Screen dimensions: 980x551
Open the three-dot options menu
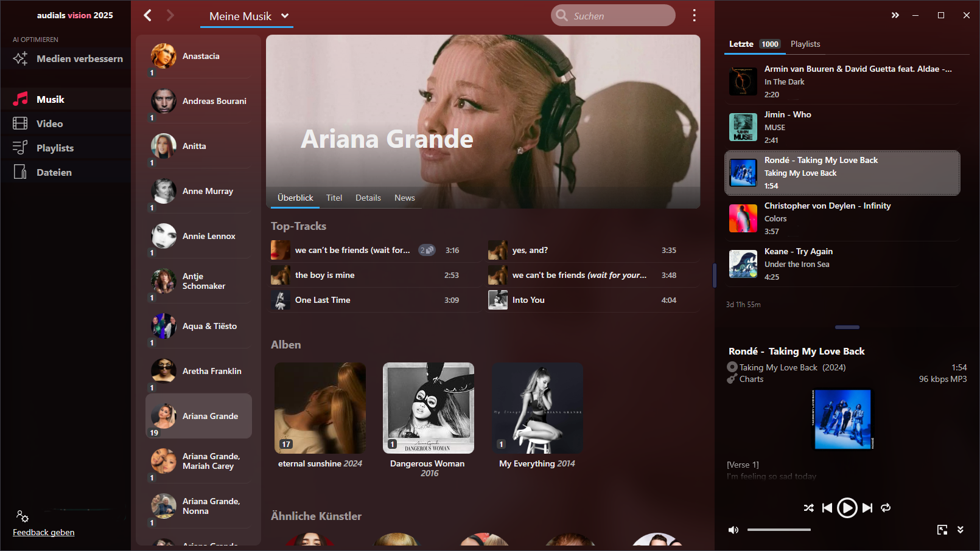click(x=694, y=16)
